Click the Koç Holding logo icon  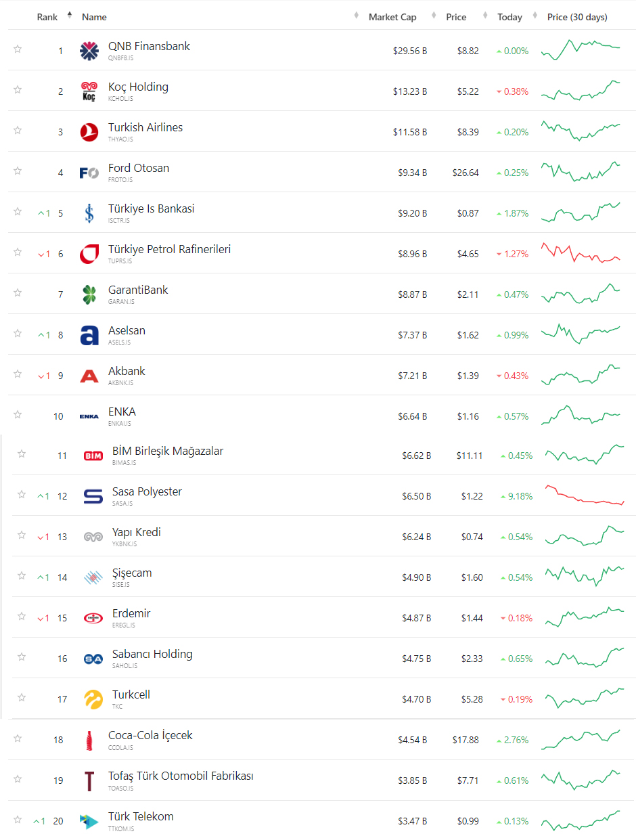[x=89, y=91]
